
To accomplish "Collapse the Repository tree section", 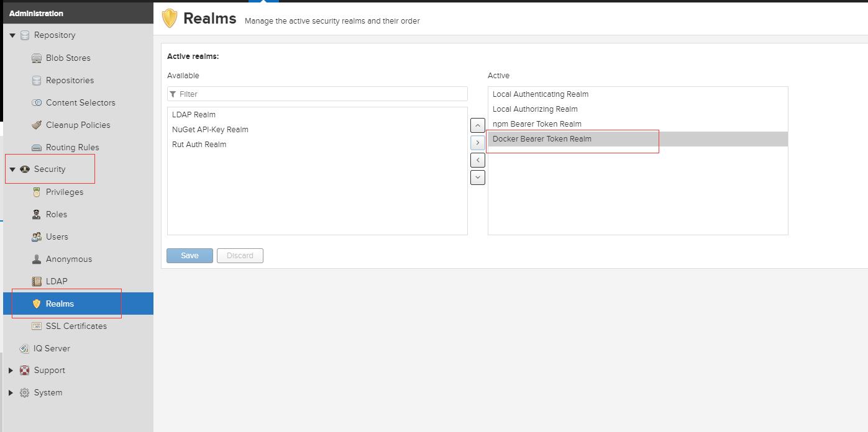I will coord(12,35).
